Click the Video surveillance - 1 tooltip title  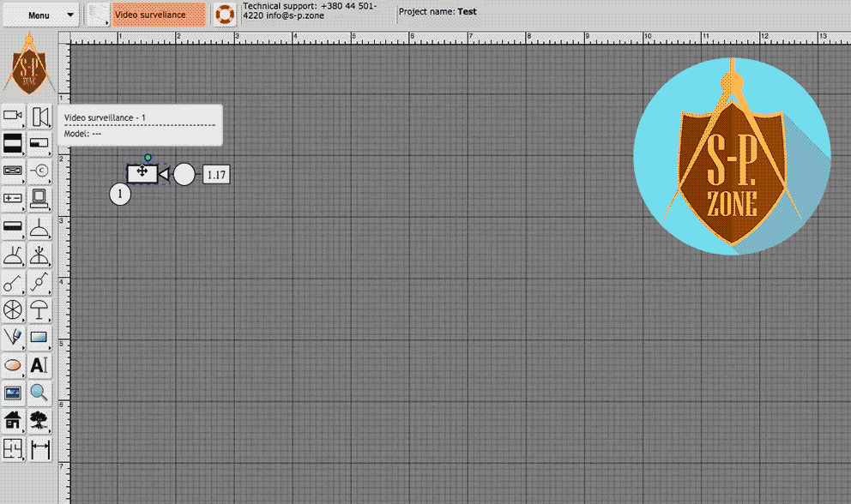[105, 117]
